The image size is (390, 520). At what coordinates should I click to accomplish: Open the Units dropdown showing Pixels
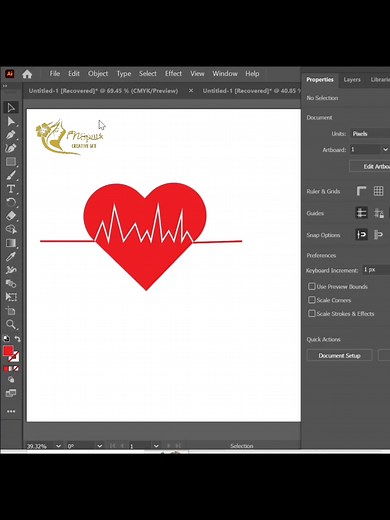coord(370,134)
